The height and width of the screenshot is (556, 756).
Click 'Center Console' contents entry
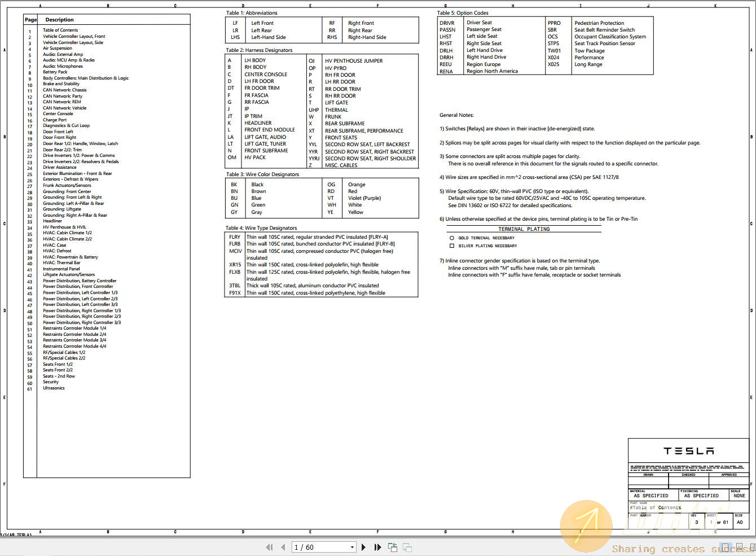point(58,113)
